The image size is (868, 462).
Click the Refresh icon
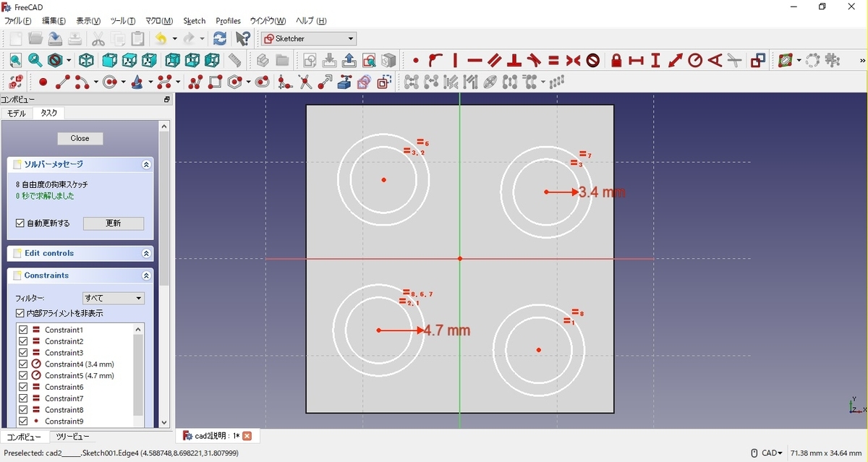(x=220, y=38)
